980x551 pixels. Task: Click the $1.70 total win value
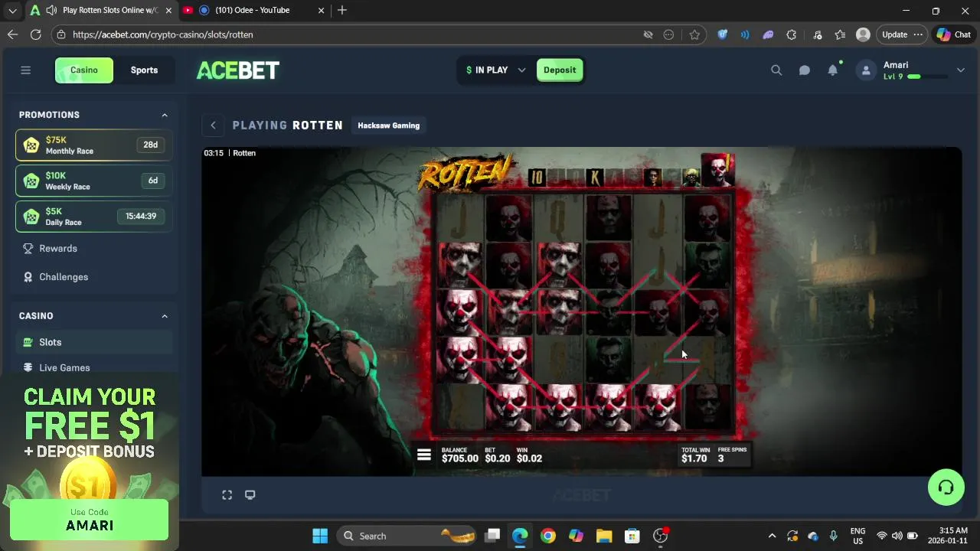coord(694,458)
